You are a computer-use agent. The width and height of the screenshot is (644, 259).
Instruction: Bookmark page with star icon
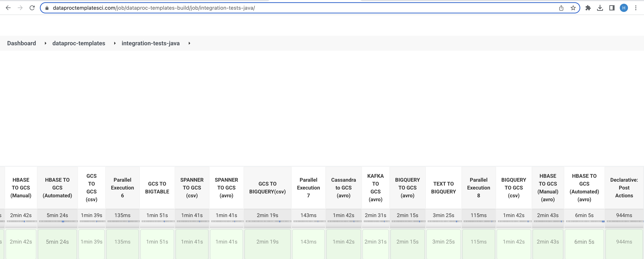point(573,8)
